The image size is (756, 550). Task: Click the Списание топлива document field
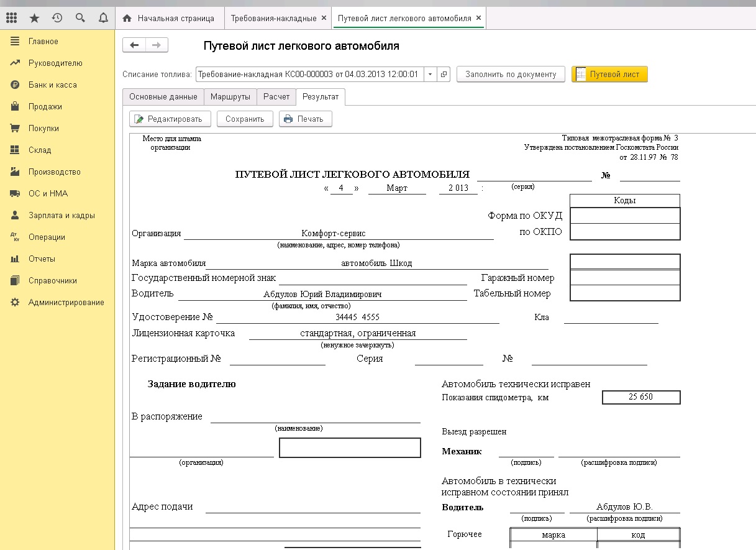(x=310, y=75)
